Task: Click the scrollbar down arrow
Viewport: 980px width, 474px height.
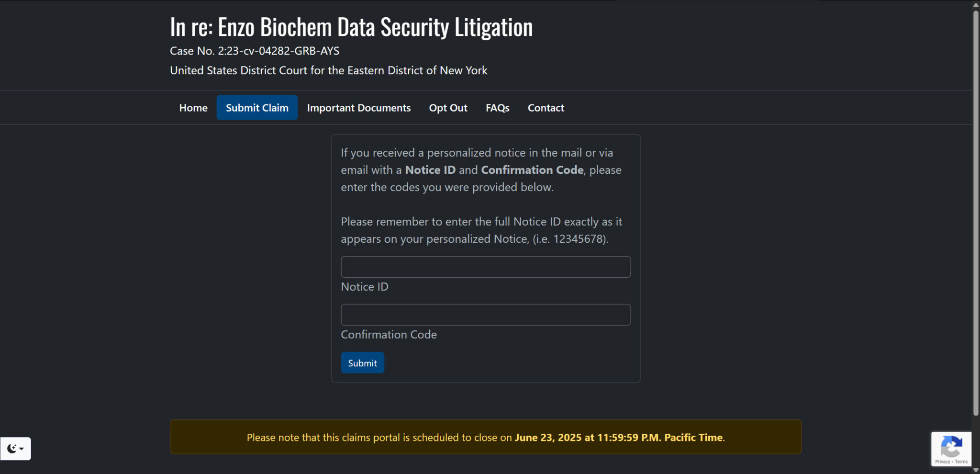Action: coord(976,470)
